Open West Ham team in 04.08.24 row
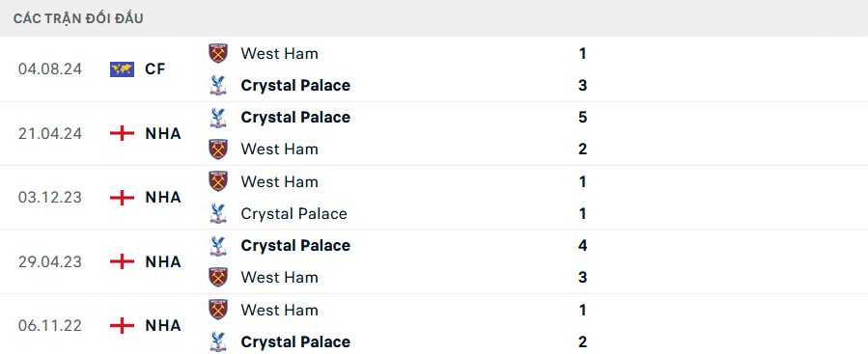868x354 pixels. (280, 54)
